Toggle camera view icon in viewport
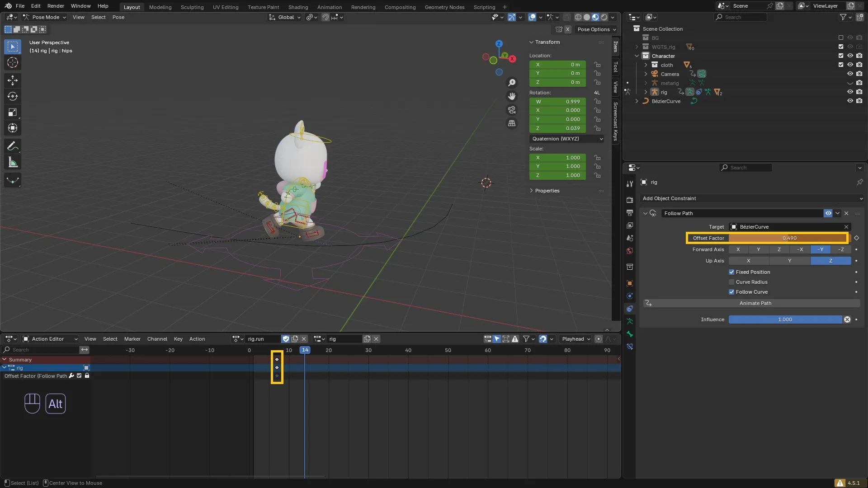 point(512,110)
